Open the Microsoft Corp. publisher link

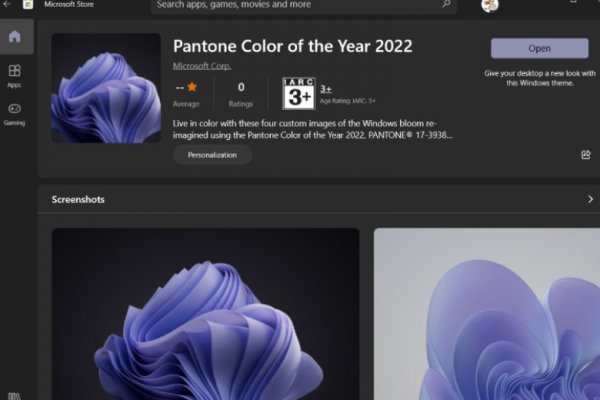pyautogui.click(x=201, y=66)
